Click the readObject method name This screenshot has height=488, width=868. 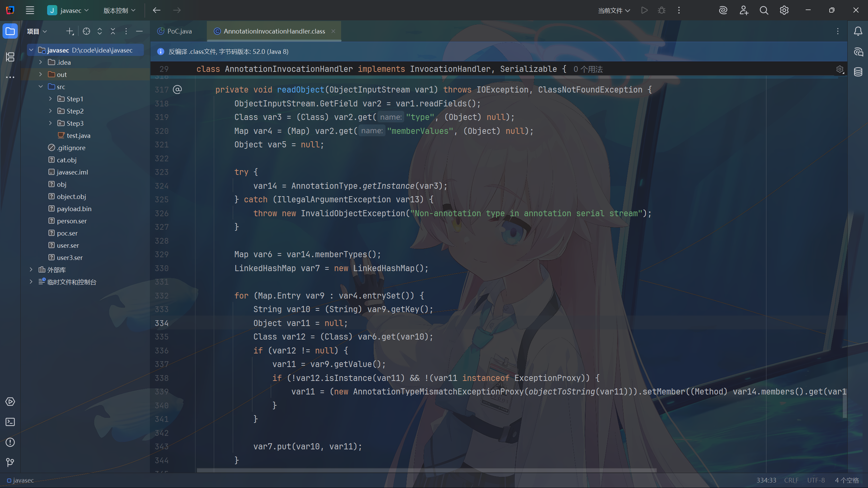(301, 89)
